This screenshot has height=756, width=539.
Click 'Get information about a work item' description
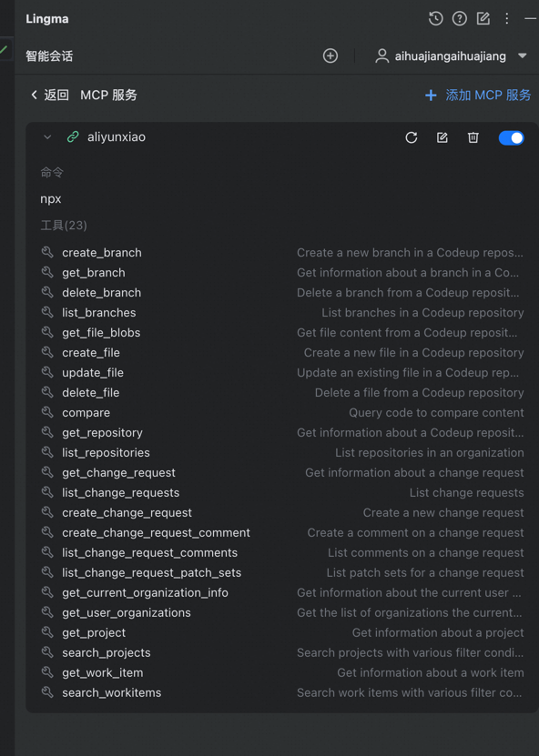tap(431, 672)
